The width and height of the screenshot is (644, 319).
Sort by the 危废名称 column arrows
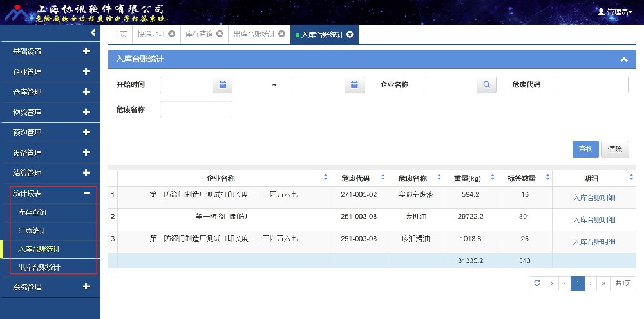tap(439, 177)
